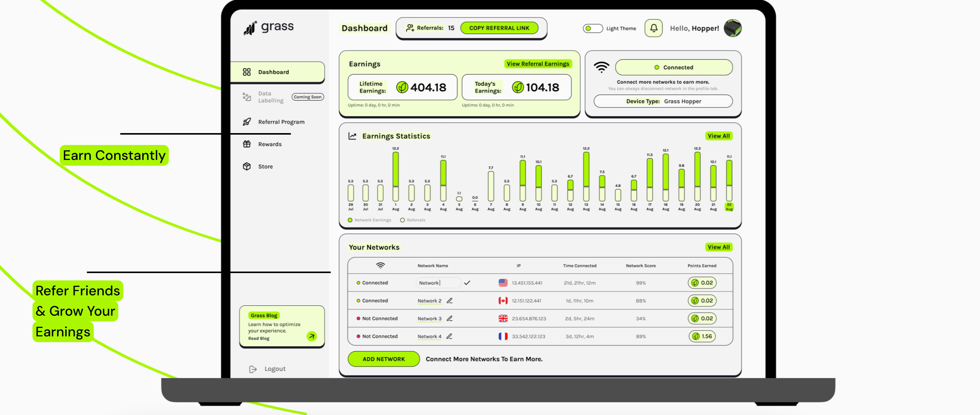The image size is (980, 415).
Task: Open Data Labelling in sidebar
Action: click(271, 97)
